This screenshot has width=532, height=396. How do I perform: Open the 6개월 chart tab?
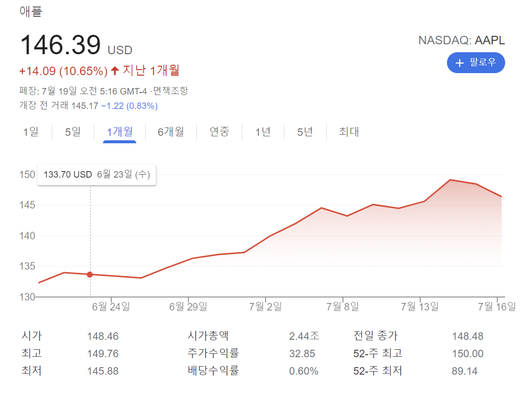coord(171,132)
